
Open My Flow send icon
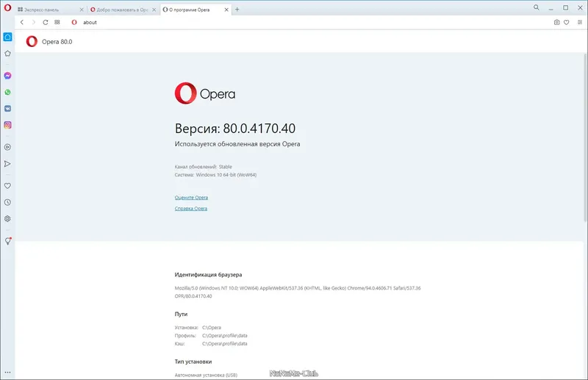click(x=7, y=164)
